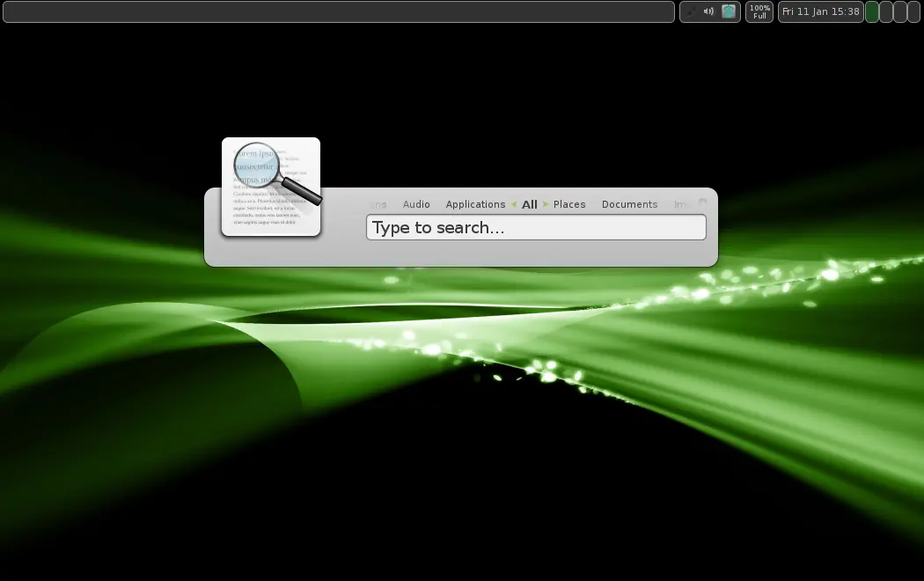The height and width of the screenshot is (581, 924).
Task: Open the launcher menu dot at top-right corner
Action: 702,202
